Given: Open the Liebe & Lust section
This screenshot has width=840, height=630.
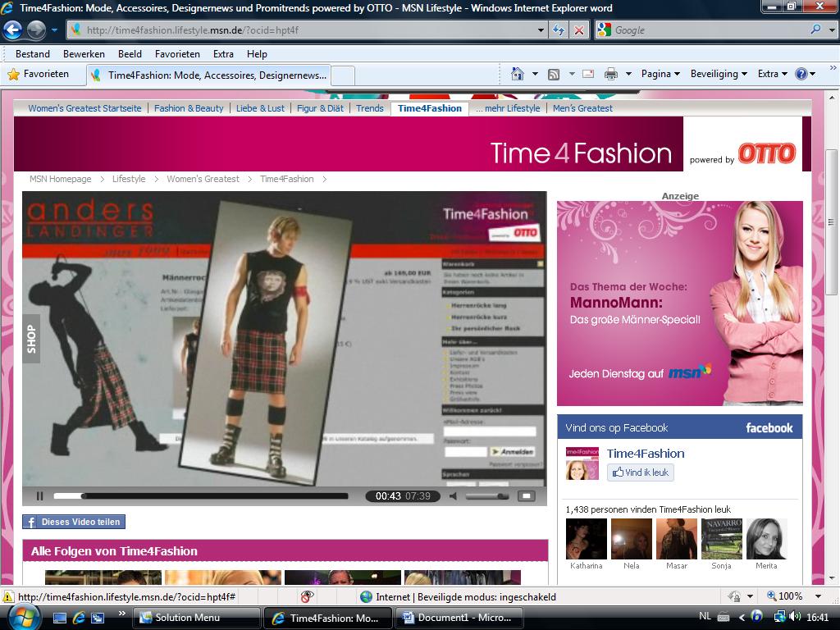Looking at the screenshot, I should click(x=260, y=108).
